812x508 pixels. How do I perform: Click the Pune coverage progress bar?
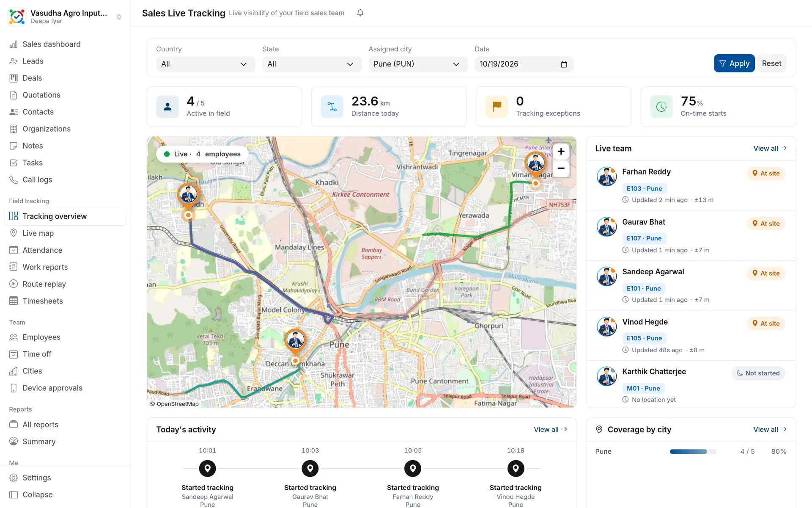click(693, 452)
